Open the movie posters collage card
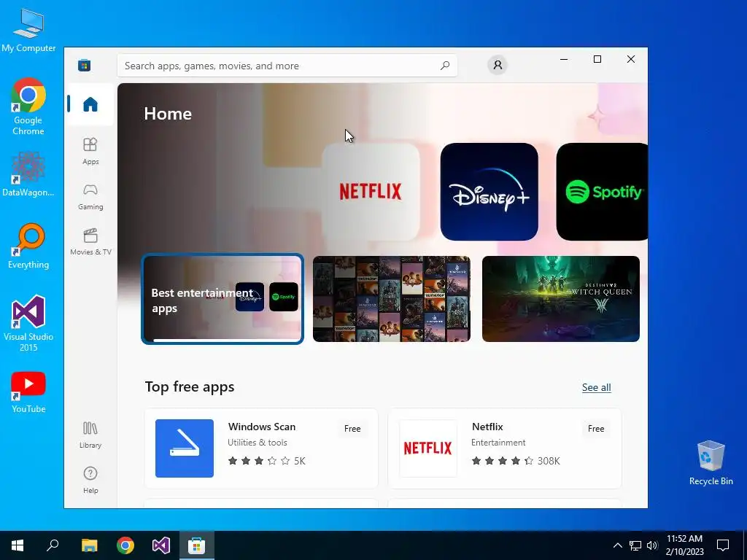 pyautogui.click(x=392, y=299)
